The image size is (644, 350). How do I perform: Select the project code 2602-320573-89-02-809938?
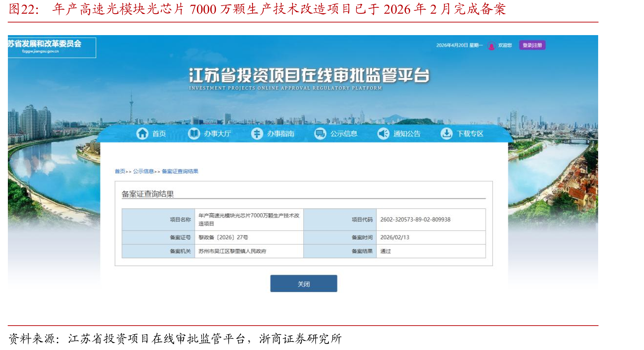[415, 220]
